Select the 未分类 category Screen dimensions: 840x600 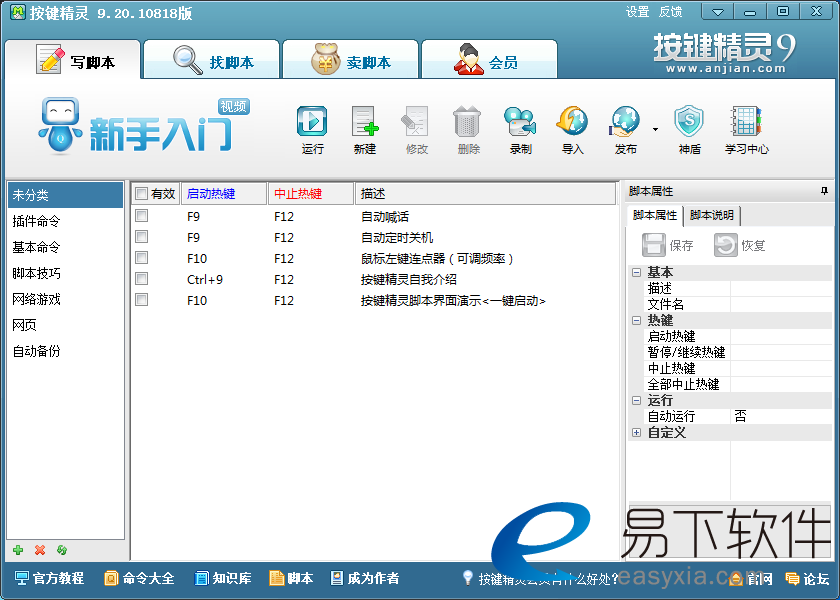tap(65, 195)
